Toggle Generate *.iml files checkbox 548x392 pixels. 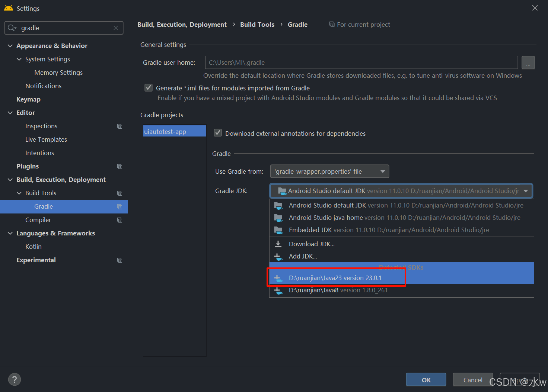pos(149,88)
